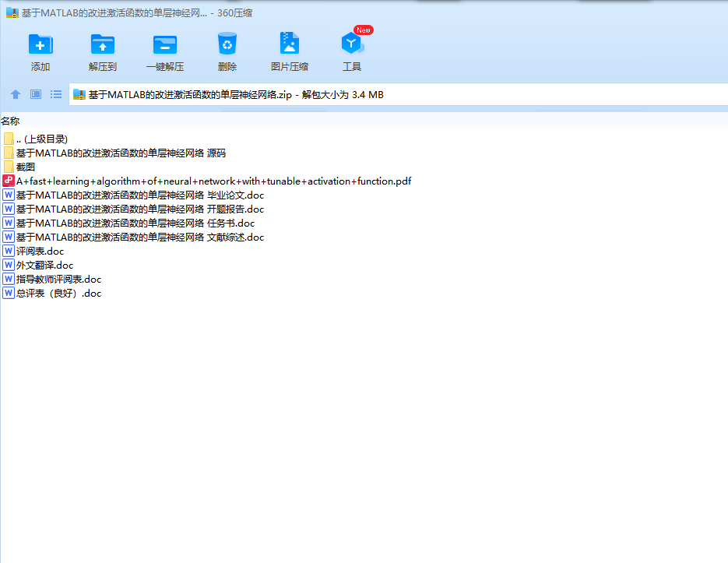Click the PDF file icon
The image size is (728, 563).
click(x=9, y=181)
